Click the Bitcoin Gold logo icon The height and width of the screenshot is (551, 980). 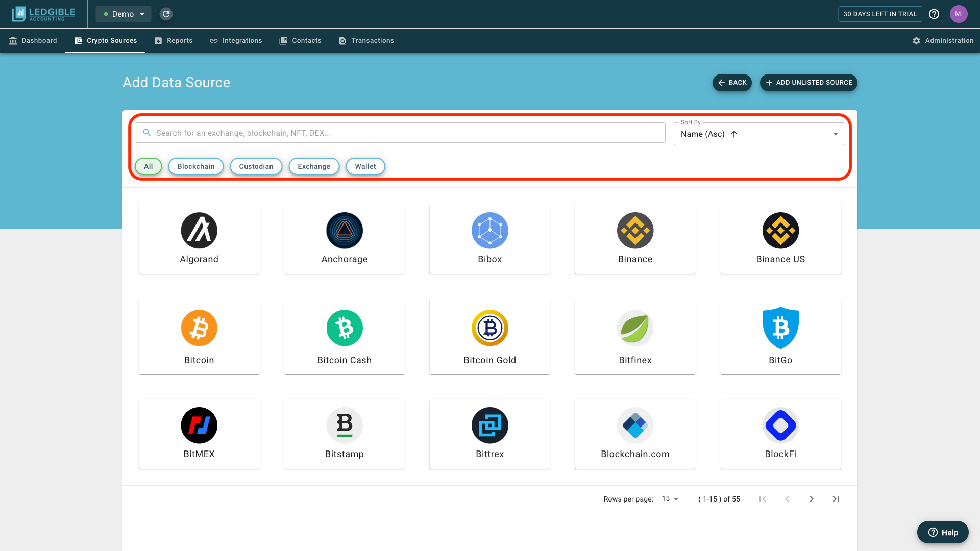pos(490,328)
